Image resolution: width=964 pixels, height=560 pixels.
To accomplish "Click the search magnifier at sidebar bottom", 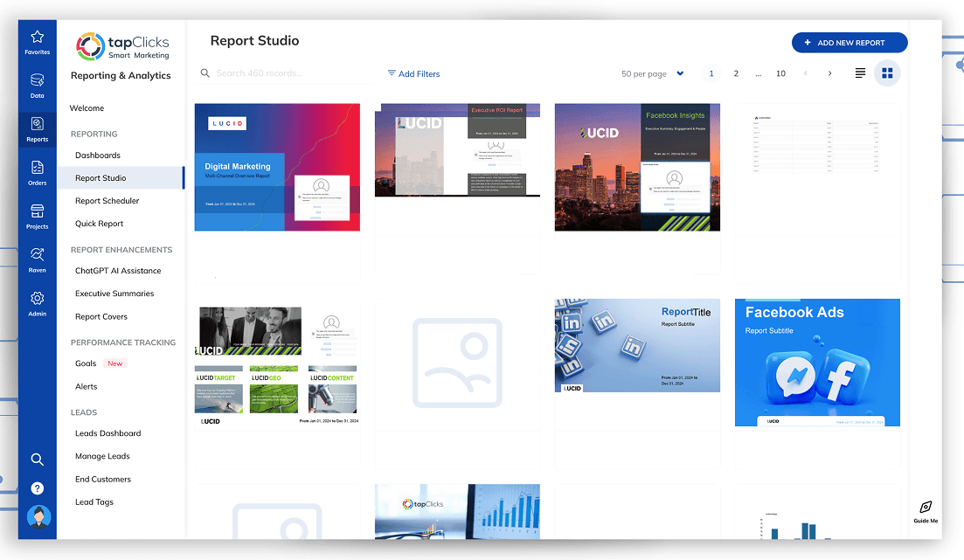I will pyautogui.click(x=37, y=459).
